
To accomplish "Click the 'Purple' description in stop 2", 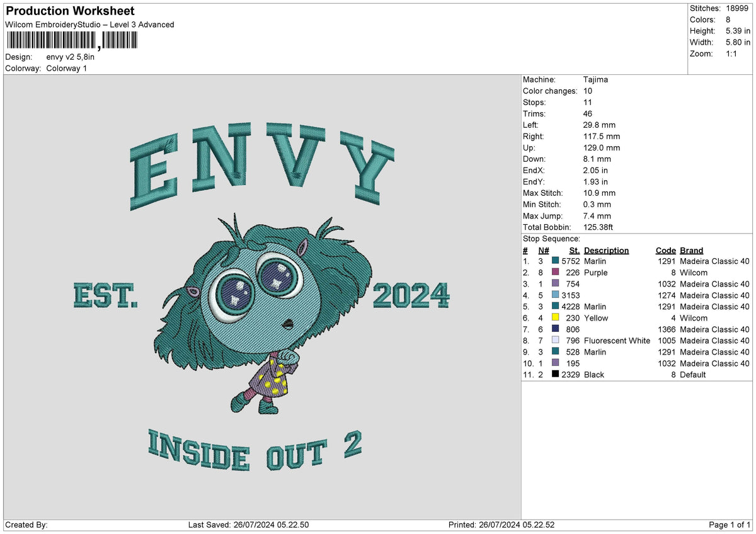I will [x=595, y=273].
